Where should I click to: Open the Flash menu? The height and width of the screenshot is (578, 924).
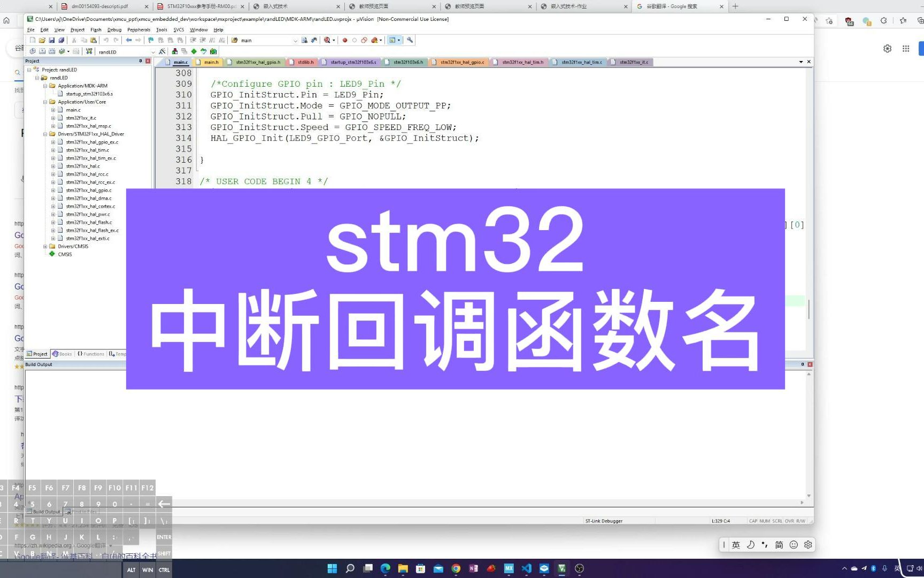click(x=96, y=30)
